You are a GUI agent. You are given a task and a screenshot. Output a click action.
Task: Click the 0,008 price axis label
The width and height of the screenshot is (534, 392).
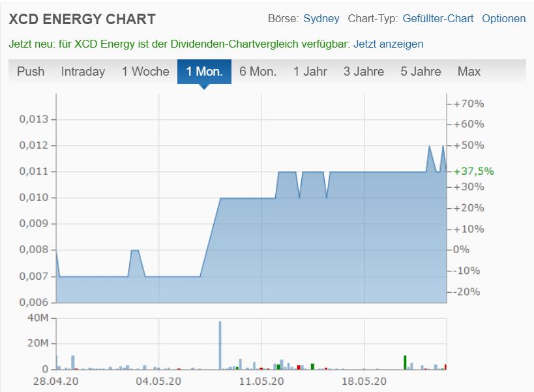[34, 250]
